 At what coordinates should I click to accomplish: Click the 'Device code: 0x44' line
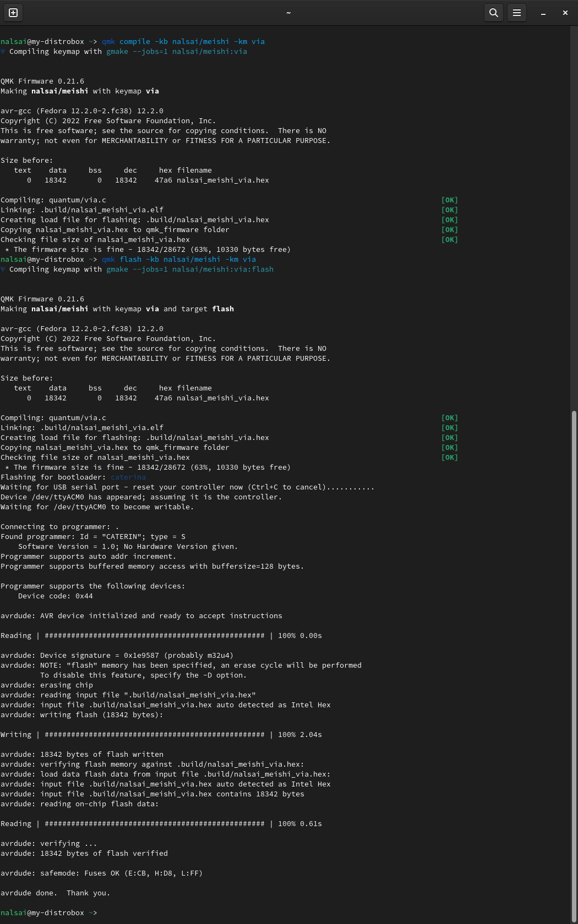[x=55, y=596]
